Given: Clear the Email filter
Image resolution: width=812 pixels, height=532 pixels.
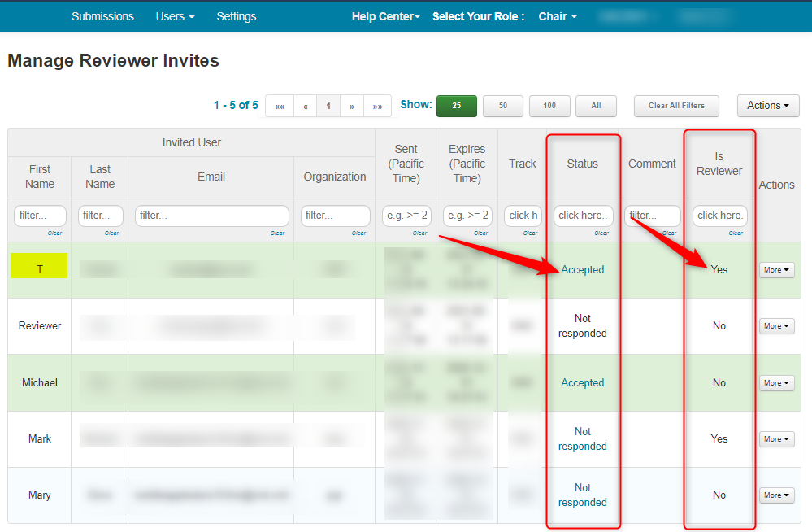Looking at the screenshot, I should pos(277,233).
